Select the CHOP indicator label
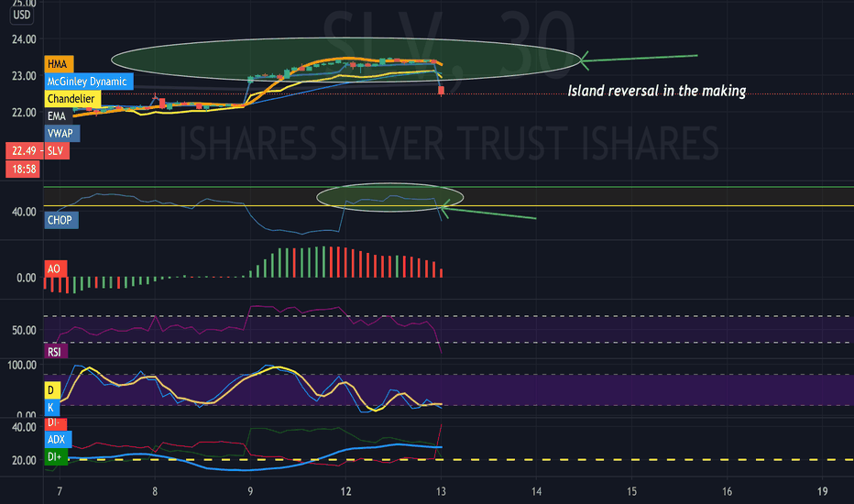The height and width of the screenshot is (504, 854). click(61, 220)
